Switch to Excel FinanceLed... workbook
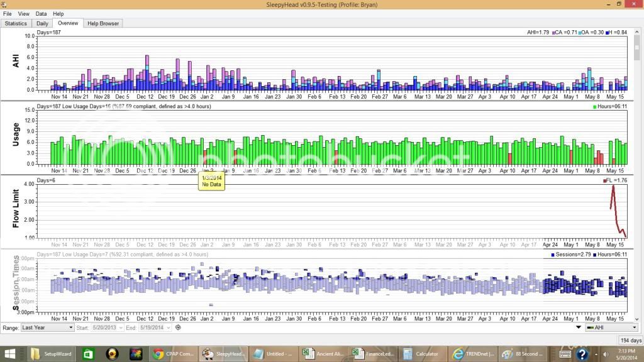Image resolution: width=644 pixels, height=362 pixels. pyautogui.click(x=374, y=354)
